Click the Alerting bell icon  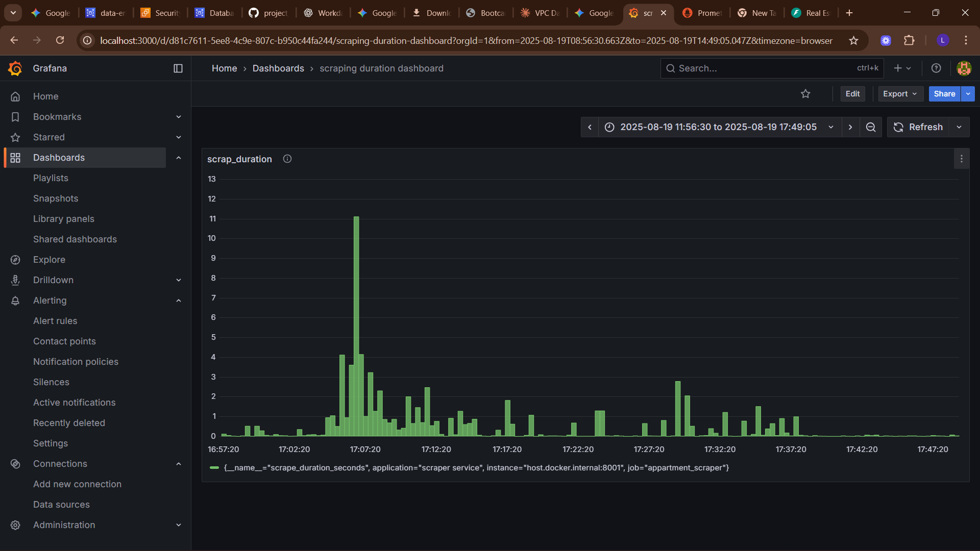(15, 300)
